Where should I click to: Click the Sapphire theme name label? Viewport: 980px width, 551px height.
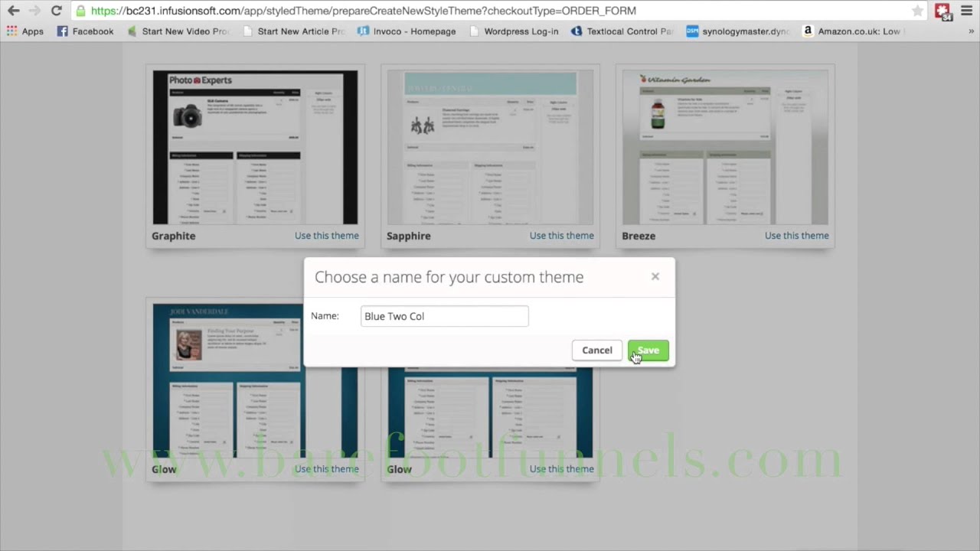pos(409,236)
